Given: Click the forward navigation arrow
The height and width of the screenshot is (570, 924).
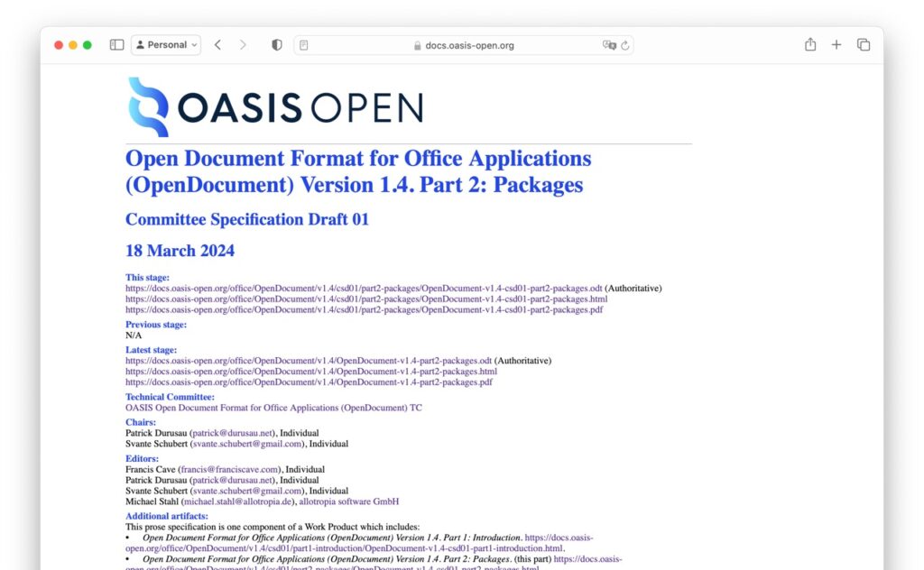Looking at the screenshot, I should point(242,45).
